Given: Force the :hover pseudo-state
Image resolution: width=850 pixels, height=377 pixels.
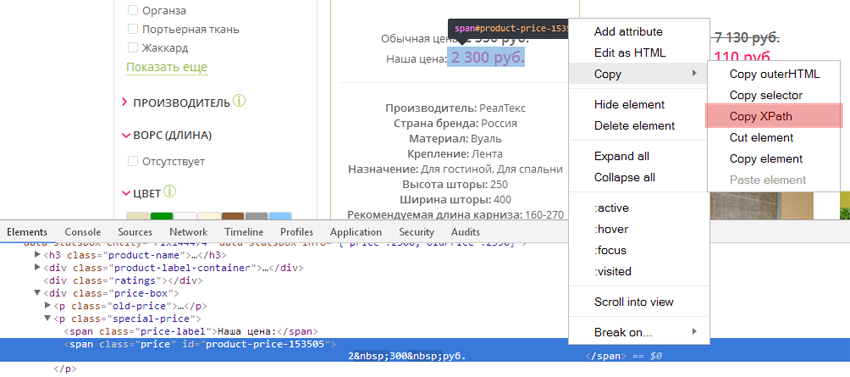Looking at the screenshot, I should (611, 229).
